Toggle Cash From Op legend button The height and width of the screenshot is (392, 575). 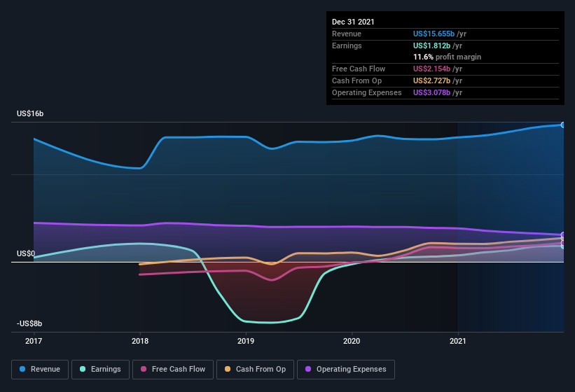[255, 370]
